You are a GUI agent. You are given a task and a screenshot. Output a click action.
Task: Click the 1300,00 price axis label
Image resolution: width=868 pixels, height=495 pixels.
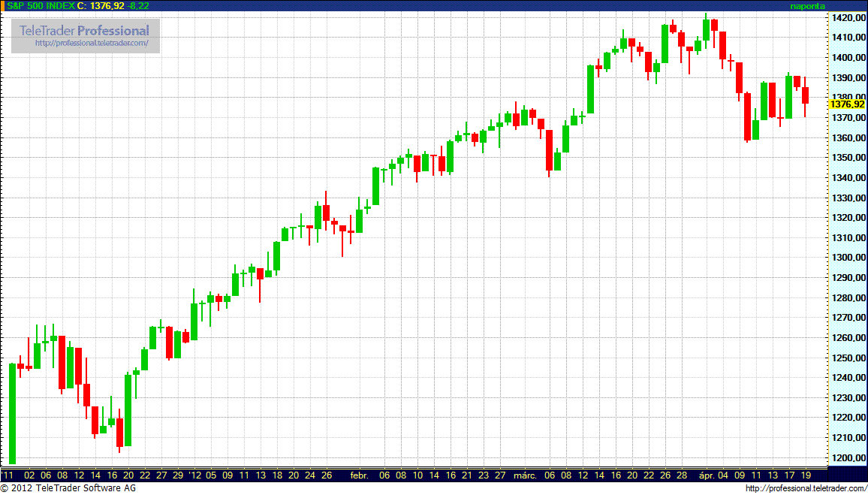click(x=848, y=258)
